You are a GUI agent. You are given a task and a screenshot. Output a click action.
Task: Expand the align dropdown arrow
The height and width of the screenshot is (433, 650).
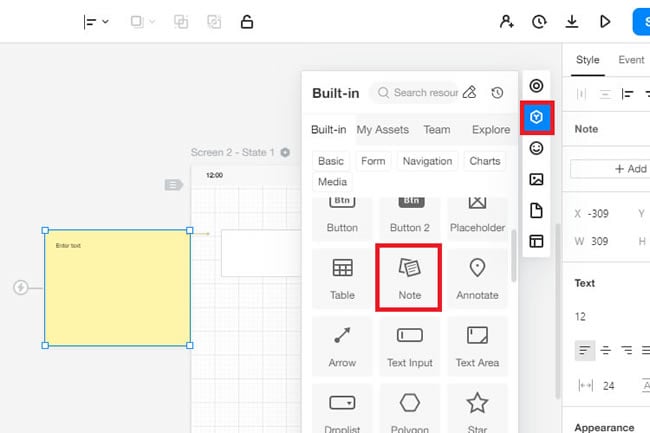click(x=105, y=22)
